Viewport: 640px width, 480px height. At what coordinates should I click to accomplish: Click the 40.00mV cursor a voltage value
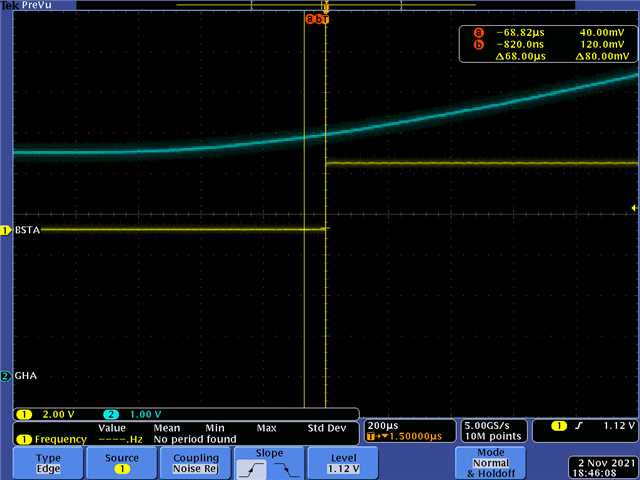(x=602, y=33)
